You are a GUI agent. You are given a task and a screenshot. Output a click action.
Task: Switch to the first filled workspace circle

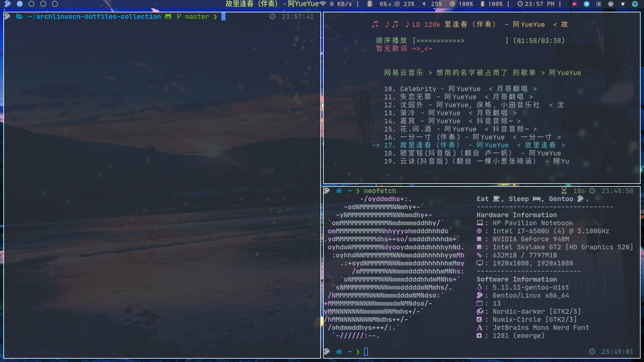coord(20,4)
